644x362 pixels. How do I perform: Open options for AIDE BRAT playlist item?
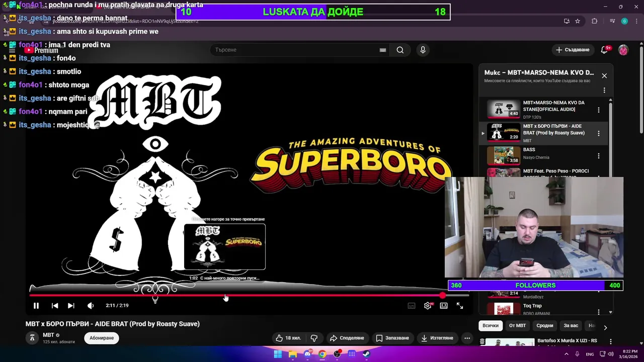coord(598,133)
